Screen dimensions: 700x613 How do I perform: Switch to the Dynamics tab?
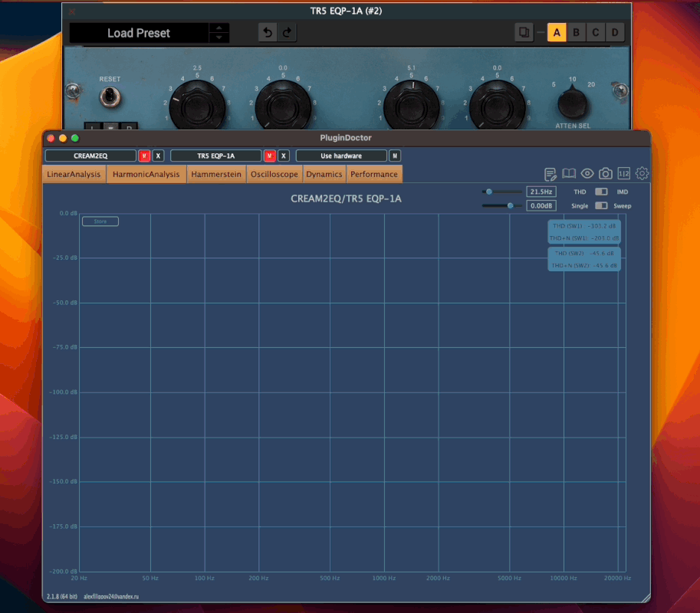(x=324, y=174)
